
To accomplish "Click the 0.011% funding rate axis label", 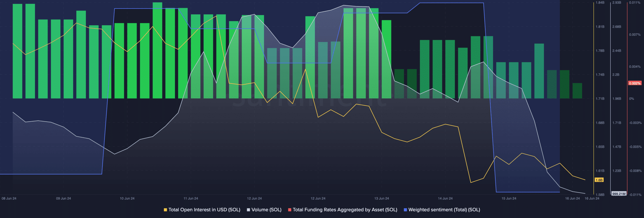I will click(635, 3).
